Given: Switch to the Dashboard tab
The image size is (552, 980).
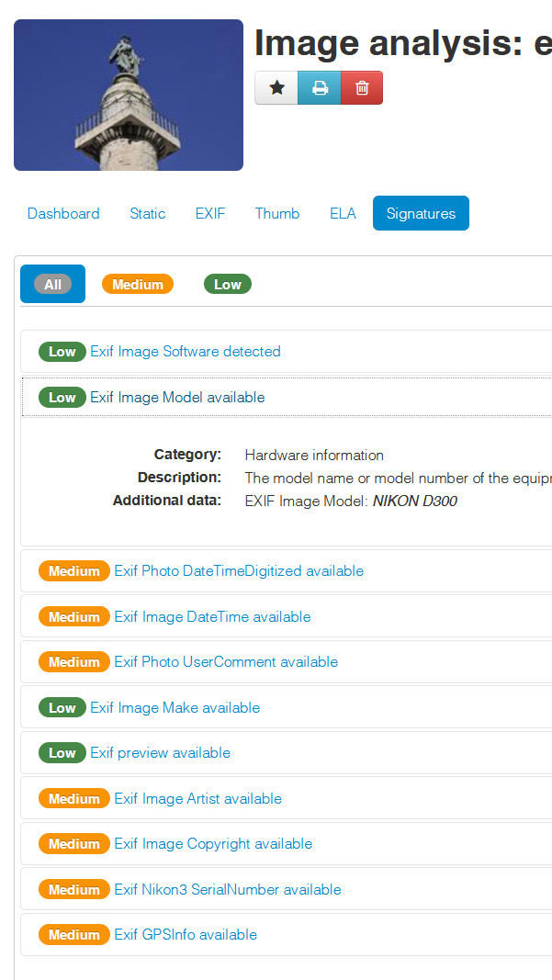Looking at the screenshot, I should [63, 213].
